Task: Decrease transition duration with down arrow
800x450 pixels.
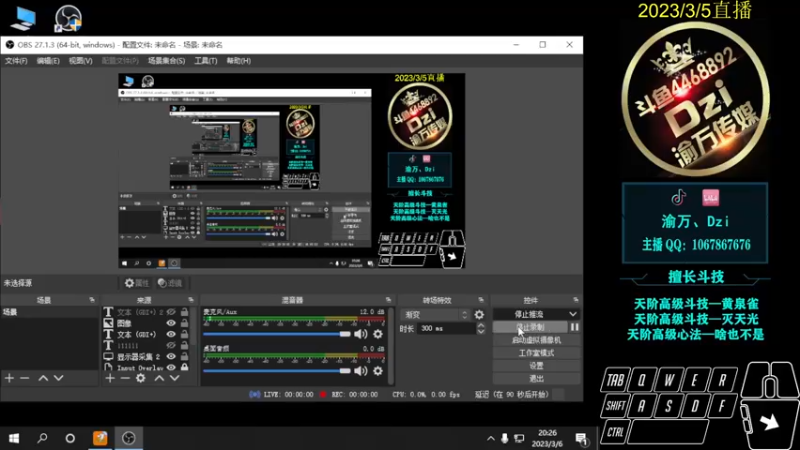Action: pyautogui.click(x=481, y=332)
